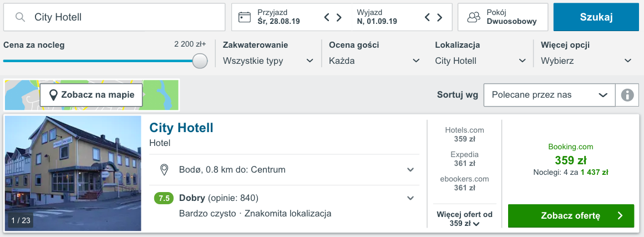The height and width of the screenshot is (237, 644).
Task: Open the sort by Polecane dropdown
Action: 549,95
